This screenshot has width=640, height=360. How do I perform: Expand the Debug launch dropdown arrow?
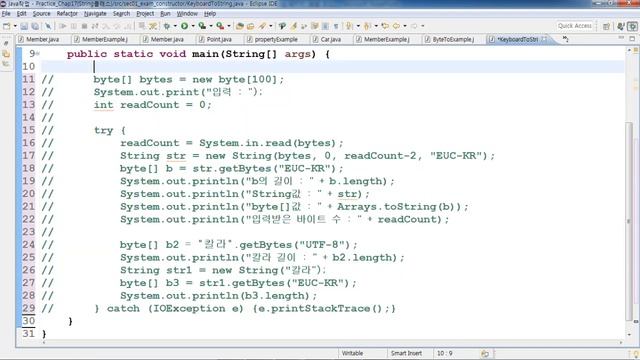[x=175, y=26]
